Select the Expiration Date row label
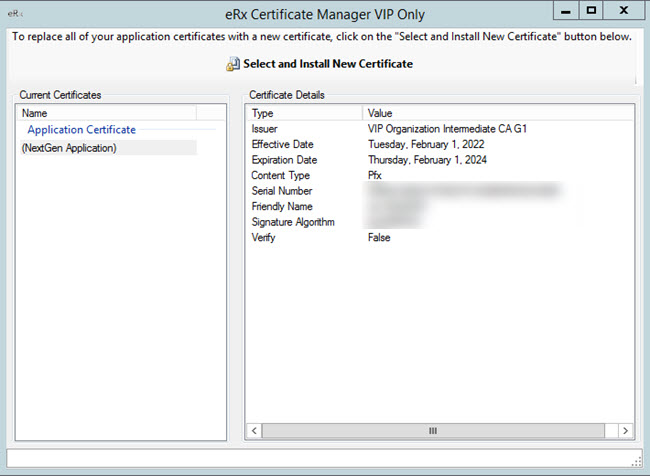Screen dimensions: 650x476 (x=284, y=160)
